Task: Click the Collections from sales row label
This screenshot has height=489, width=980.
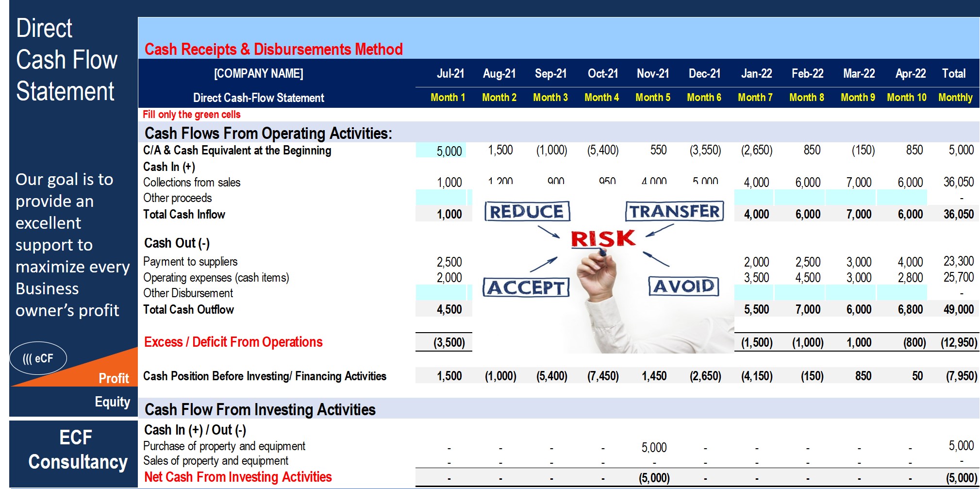Action: (192, 182)
